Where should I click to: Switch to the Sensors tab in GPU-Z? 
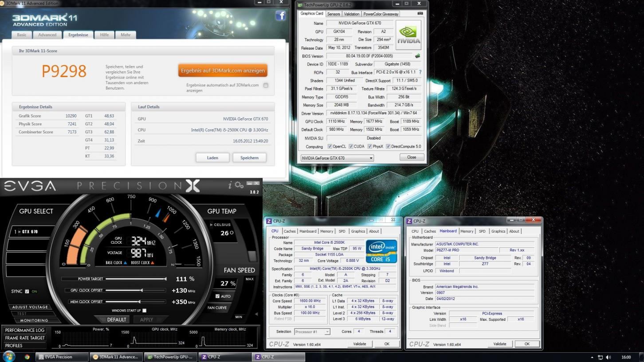pos(334,14)
